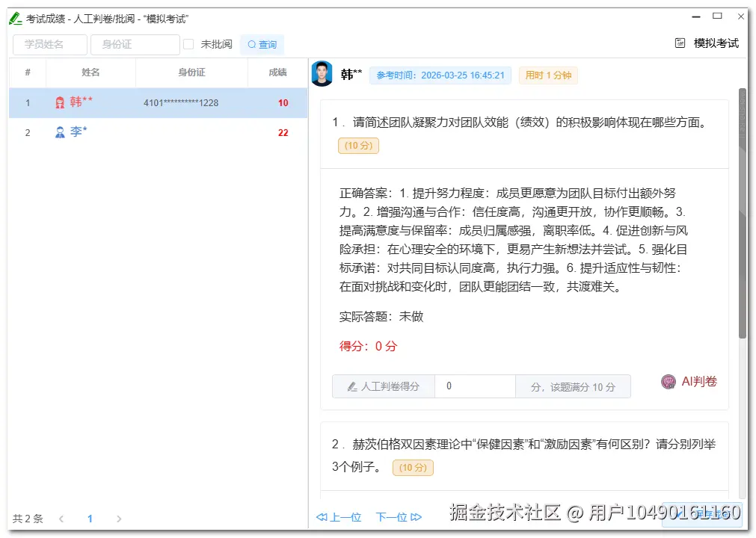Select the 身份证 column header
Image resolution: width=756 pixels, height=538 pixels.
click(x=191, y=72)
